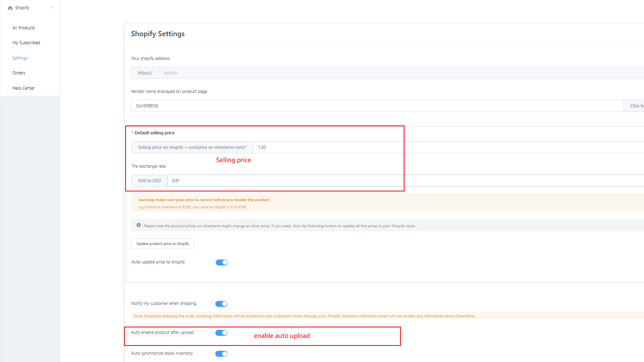Toggle Notify my customer when shipping
This screenshot has width=644, height=362.
pos(221,304)
